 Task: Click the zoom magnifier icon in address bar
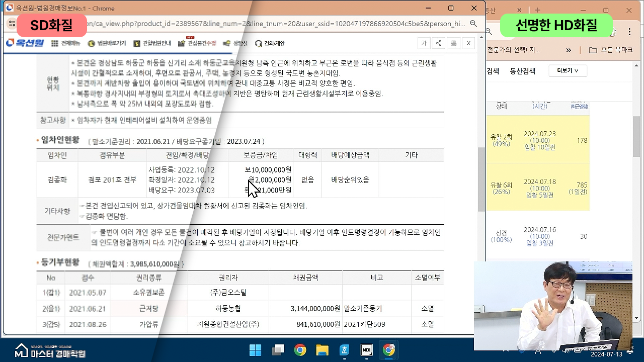[x=473, y=24]
